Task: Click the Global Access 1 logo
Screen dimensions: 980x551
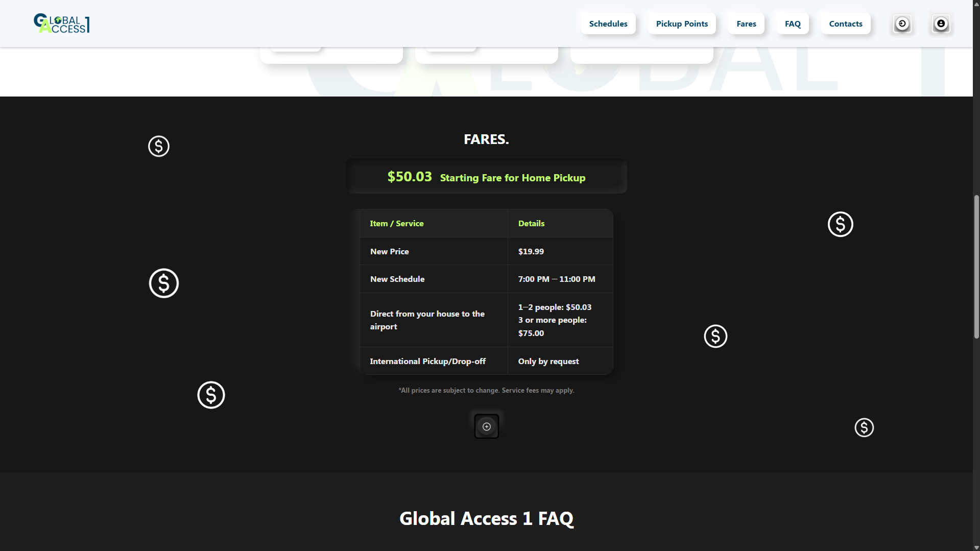Action: (61, 23)
